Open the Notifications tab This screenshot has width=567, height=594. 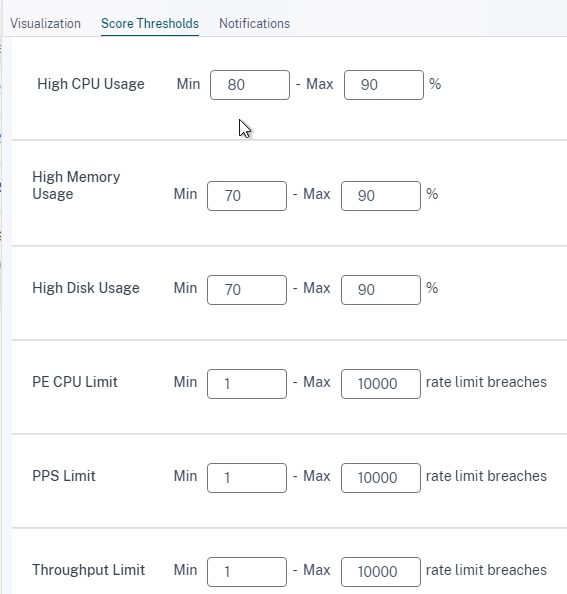(x=255, y=23)
